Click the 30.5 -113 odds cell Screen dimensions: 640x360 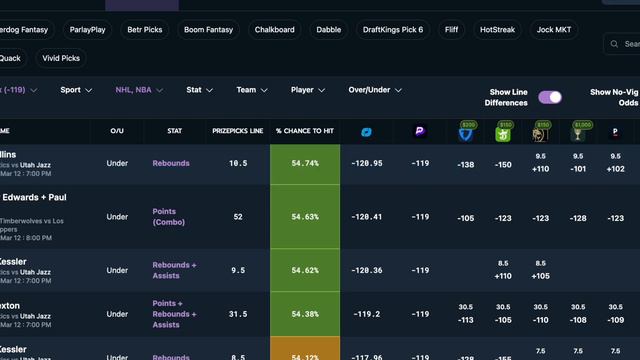click(x=466, y=313)
